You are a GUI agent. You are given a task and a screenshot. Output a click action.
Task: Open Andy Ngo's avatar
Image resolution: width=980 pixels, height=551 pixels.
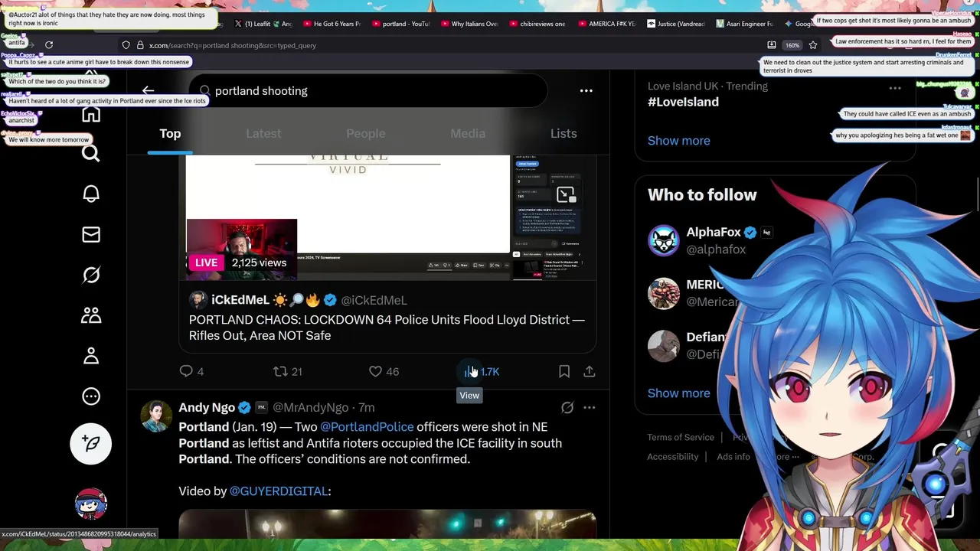[x=156, y=416]
